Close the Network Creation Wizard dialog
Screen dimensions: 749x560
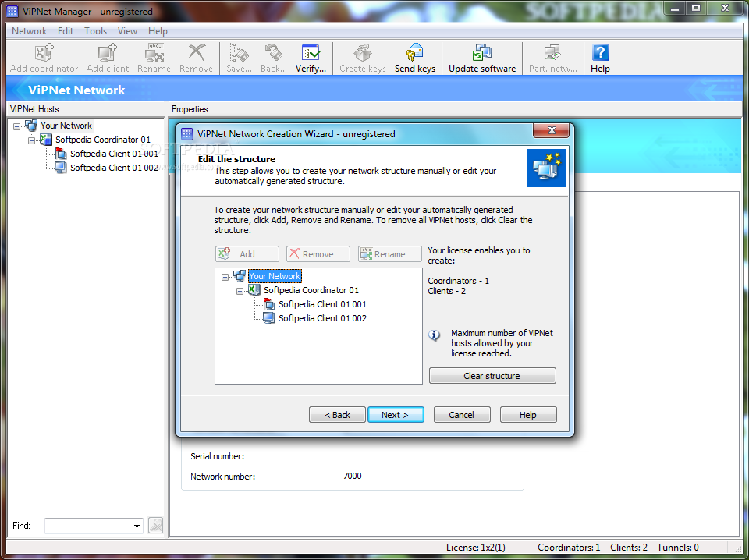[x=552, y=129]
